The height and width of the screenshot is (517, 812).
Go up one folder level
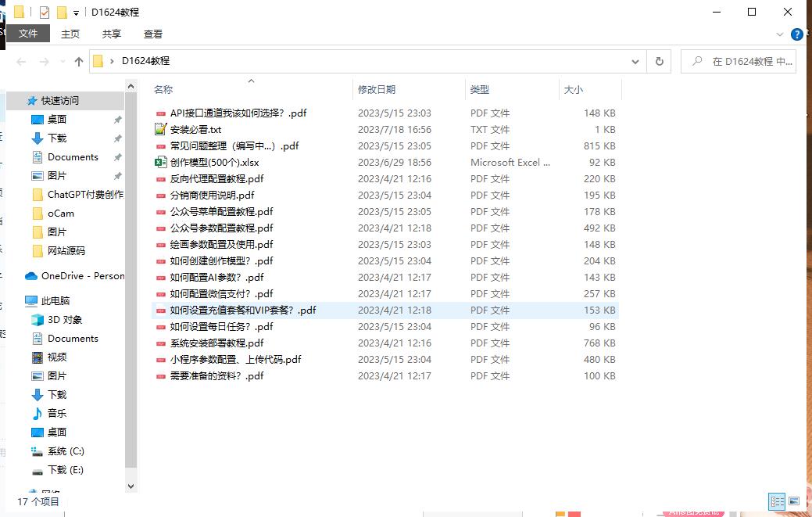pyautogui.click(x=79, y=62)
